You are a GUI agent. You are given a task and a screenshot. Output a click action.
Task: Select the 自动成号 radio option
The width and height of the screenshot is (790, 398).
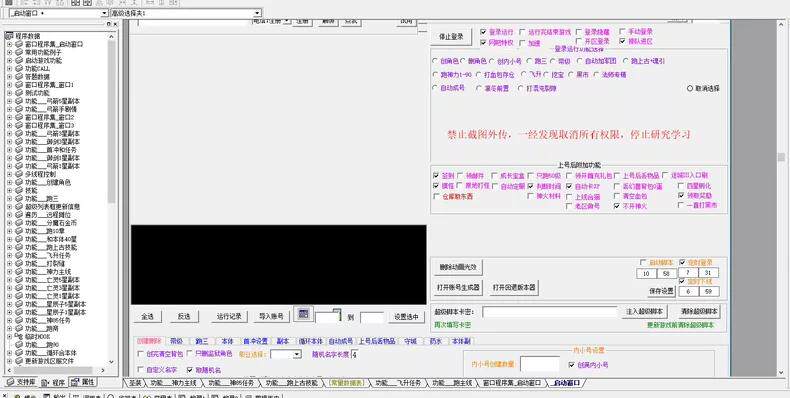435,88
